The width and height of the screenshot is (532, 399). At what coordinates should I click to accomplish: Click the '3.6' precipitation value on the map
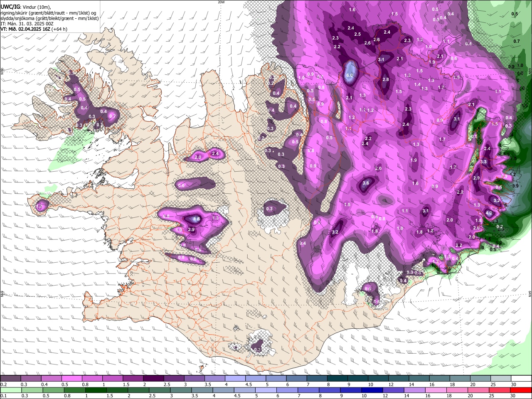(366, 183)
